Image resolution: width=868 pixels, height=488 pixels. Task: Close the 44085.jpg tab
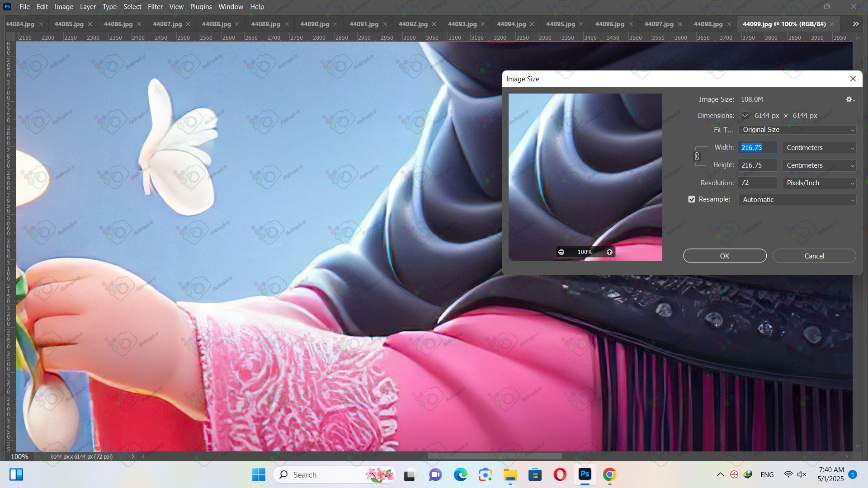(90, 24)
